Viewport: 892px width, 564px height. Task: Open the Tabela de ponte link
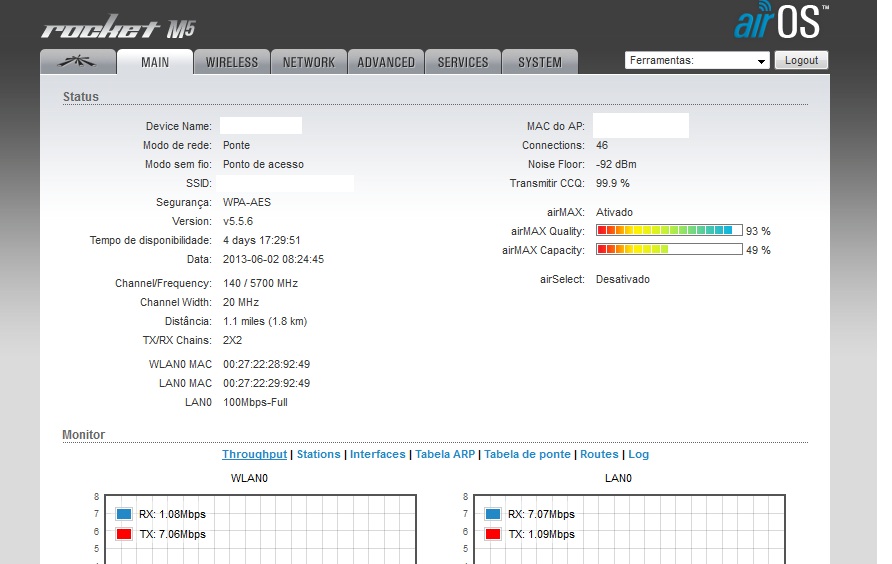click(x=527, y=454)
